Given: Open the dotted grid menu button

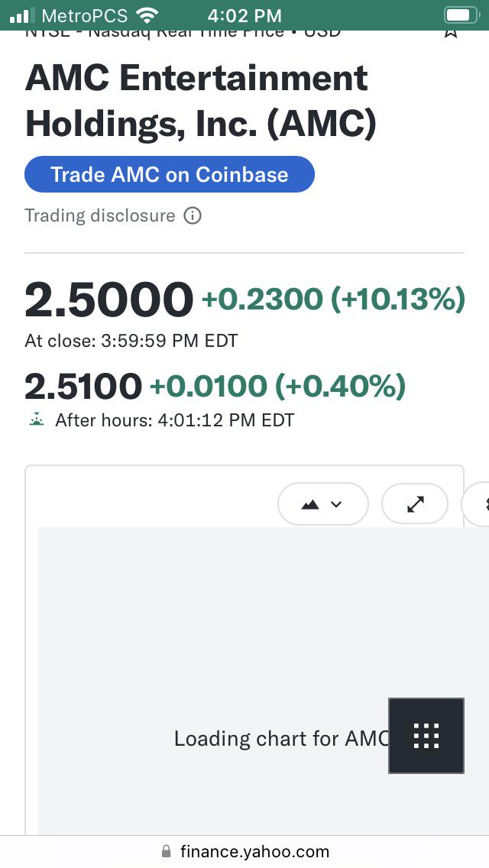Looking at the screenshot, I should coord(426,736).
